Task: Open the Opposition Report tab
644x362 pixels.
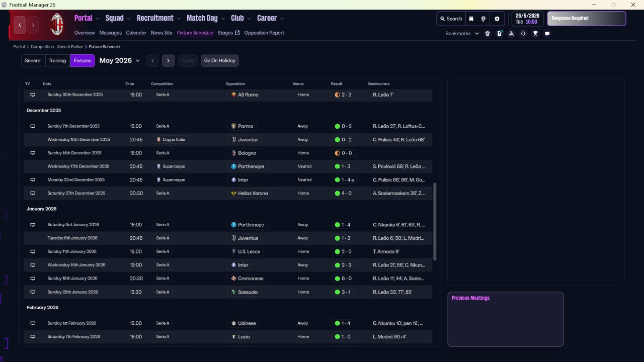Action: click(x=264, y=33)
